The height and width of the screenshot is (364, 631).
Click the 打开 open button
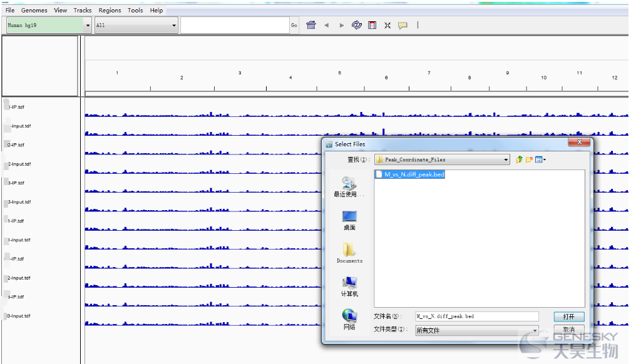568,316
